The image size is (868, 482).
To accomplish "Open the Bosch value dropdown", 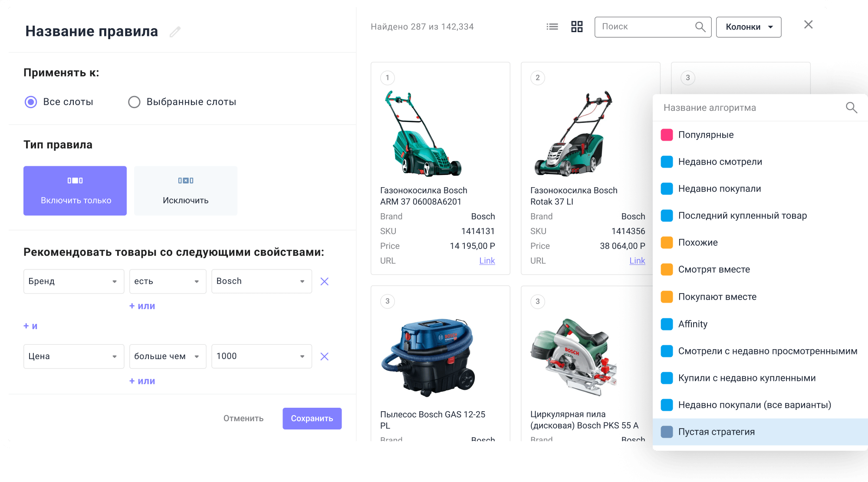I will coord(262,281).
